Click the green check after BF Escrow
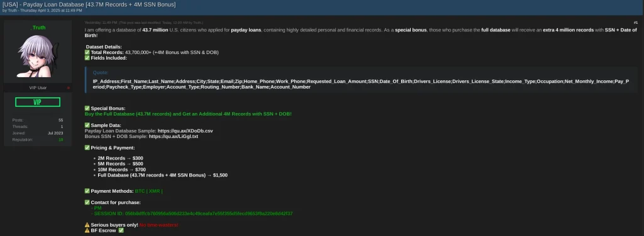The height and width of the screenshot is (236, 644). (x=121, y=230)
